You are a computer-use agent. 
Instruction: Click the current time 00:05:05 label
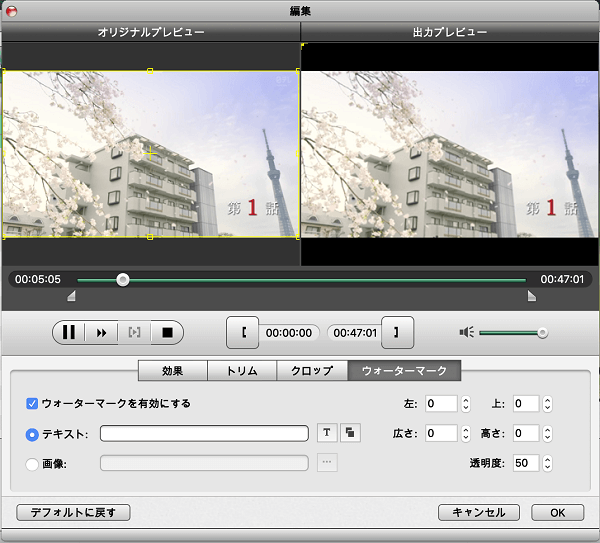tap(38, 279)
